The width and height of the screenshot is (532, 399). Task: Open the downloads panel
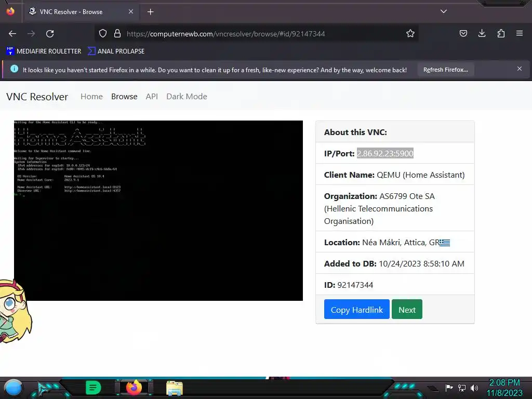coord(482,33)
